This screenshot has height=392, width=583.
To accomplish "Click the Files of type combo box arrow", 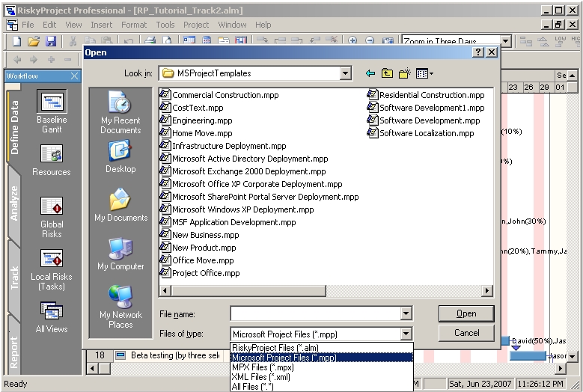I will 406,334.
